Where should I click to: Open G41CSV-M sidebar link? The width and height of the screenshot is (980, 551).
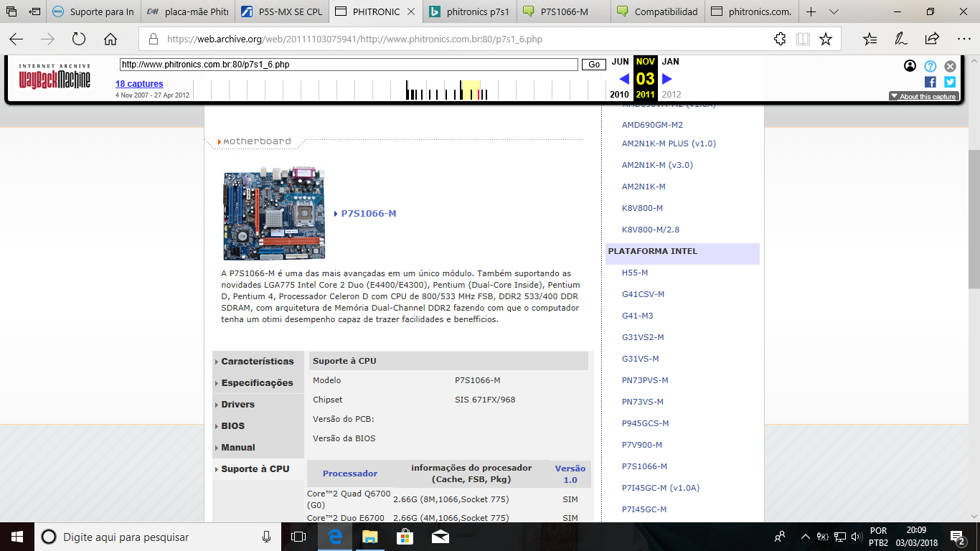(643, 294)
